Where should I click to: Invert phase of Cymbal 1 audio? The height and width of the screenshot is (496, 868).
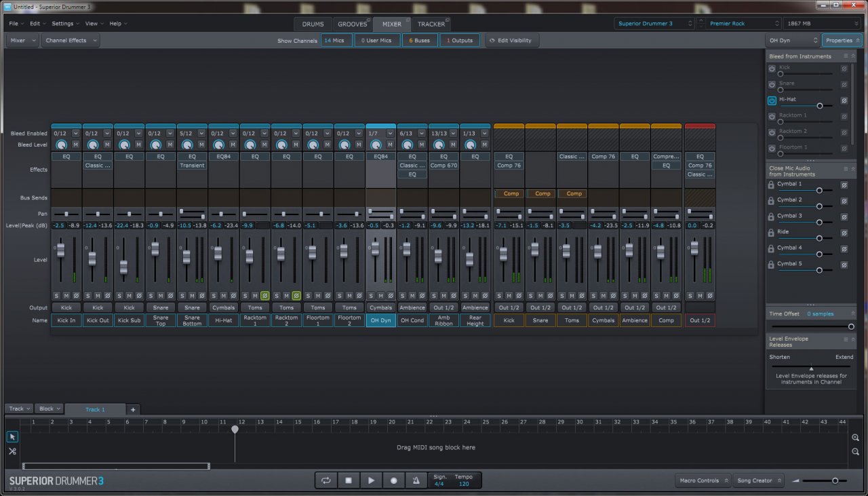[844, 185]
